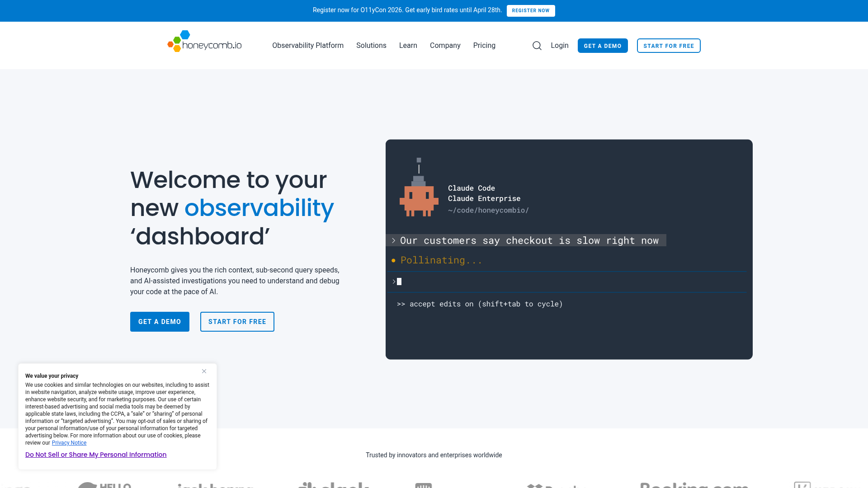Open the Privacy Notice link

[69, 443]
